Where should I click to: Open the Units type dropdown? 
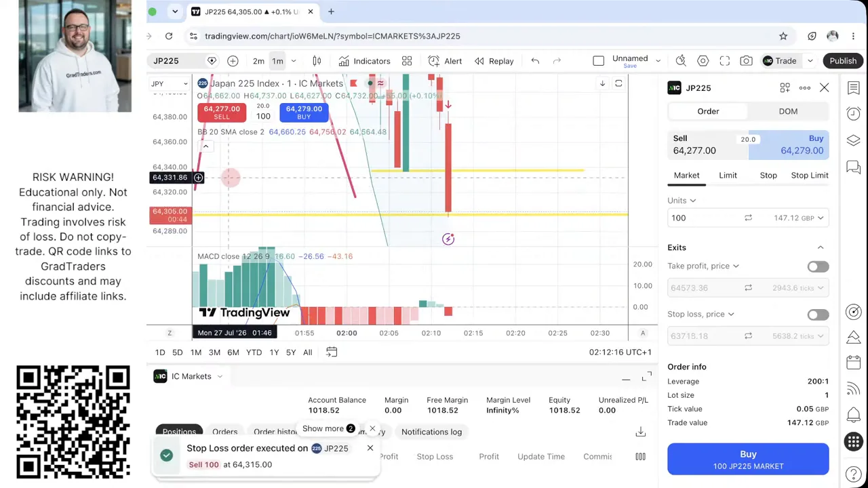click(x=682, y=201)
